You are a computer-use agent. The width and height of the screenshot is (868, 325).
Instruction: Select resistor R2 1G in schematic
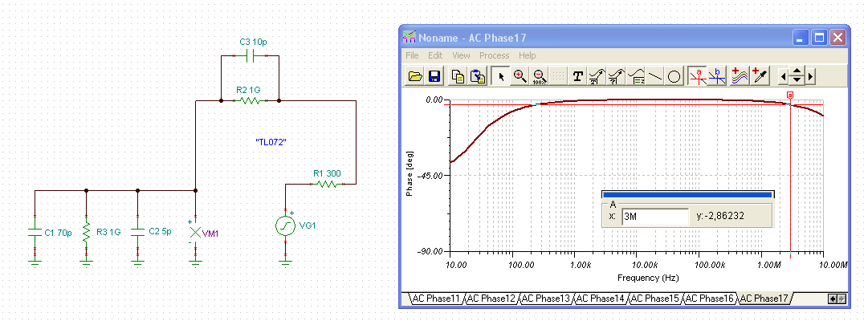click(x=250, y=101)
